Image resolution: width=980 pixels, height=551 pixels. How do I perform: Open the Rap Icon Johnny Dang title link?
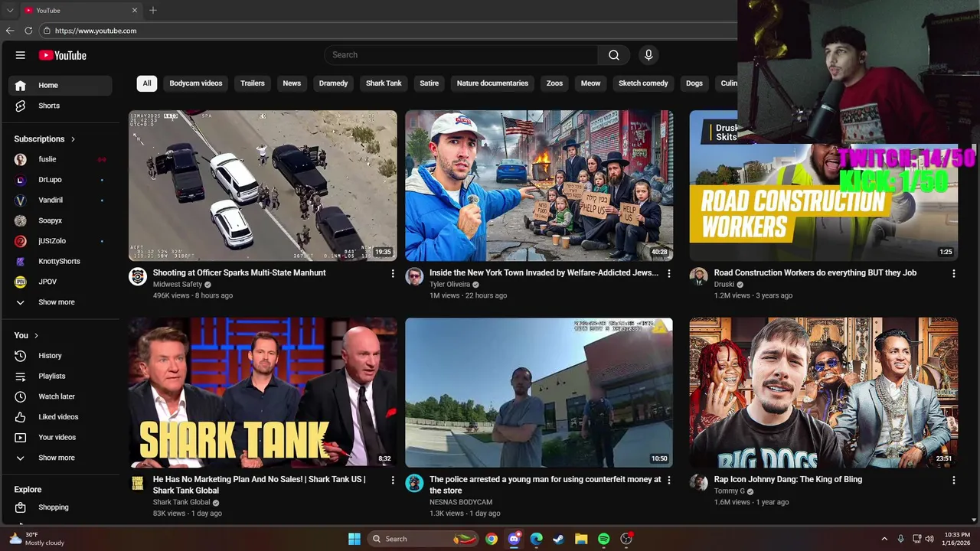pos(788,480)
